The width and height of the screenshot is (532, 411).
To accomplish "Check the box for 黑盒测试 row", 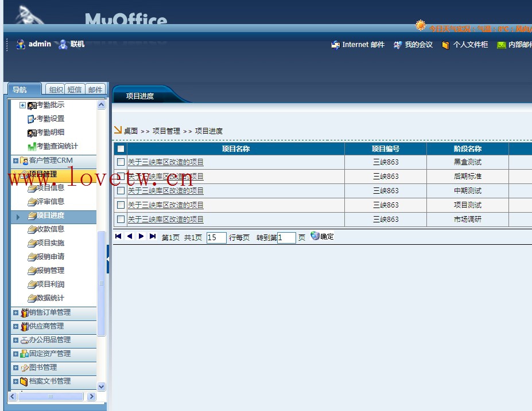I will click(121, 162).
